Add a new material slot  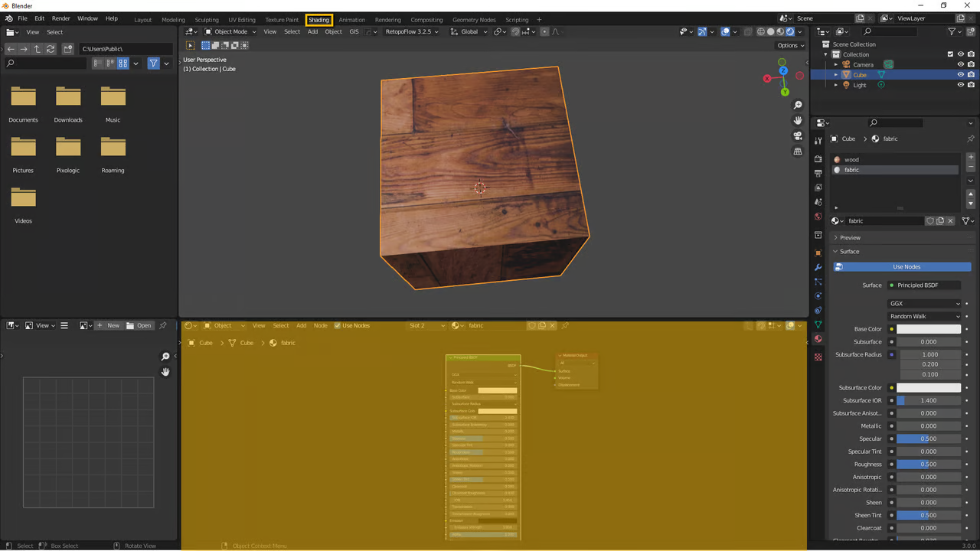pos(971,157)
